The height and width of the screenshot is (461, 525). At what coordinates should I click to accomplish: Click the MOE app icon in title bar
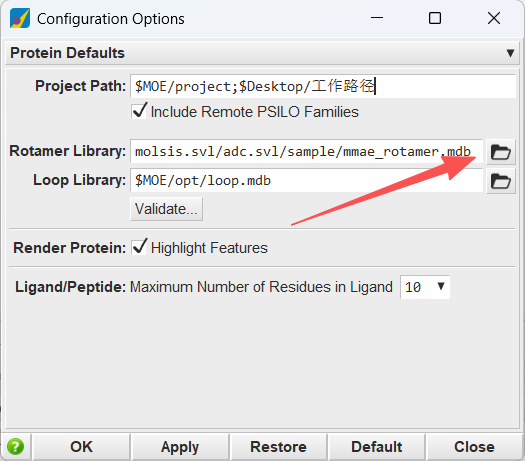[x=20, y=18]
